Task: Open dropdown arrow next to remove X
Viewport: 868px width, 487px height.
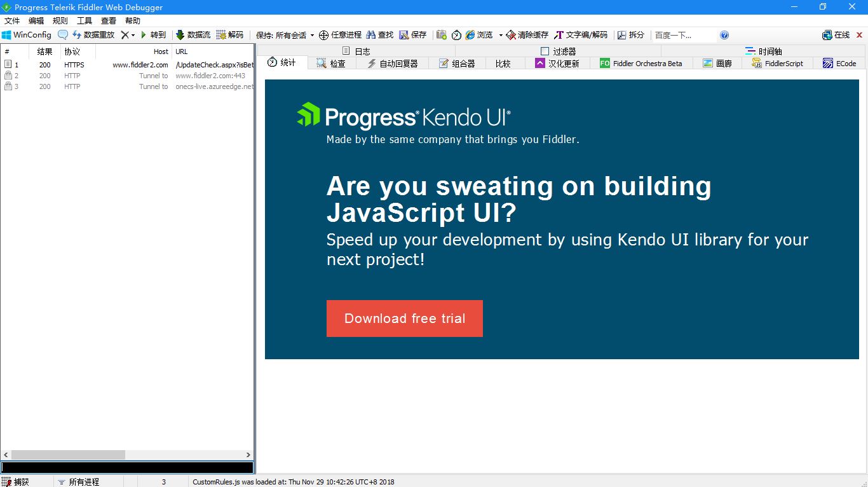Action: [x=133, y=35]
